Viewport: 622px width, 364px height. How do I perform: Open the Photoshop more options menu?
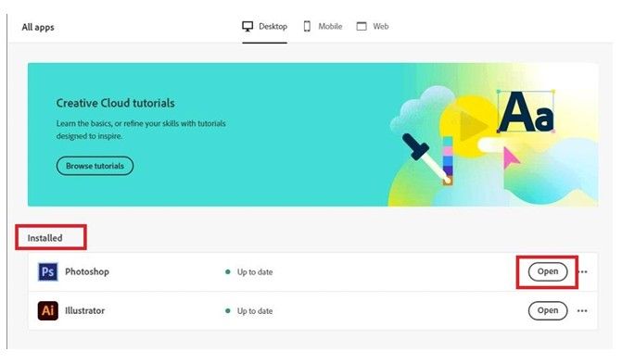tap(582, 272)
